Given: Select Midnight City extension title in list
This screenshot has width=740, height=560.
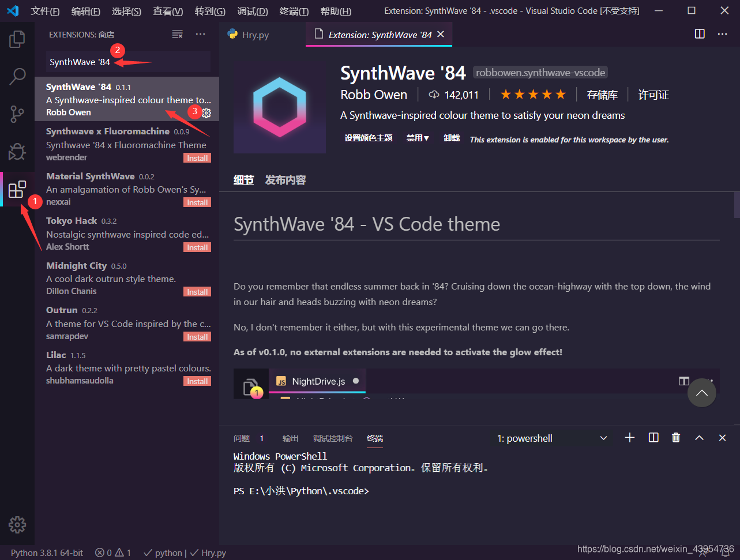Looking at the screenshot, I should click(76, 265).
